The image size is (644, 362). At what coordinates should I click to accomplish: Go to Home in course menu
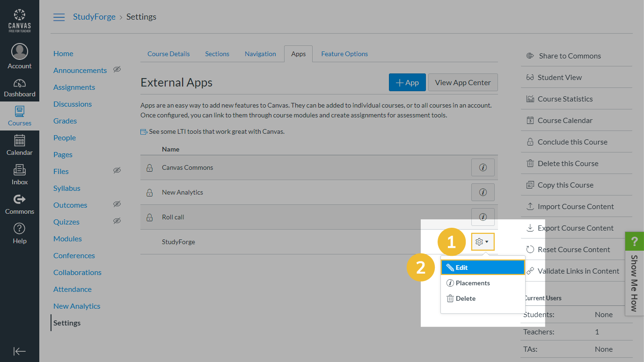click(63, 53)
